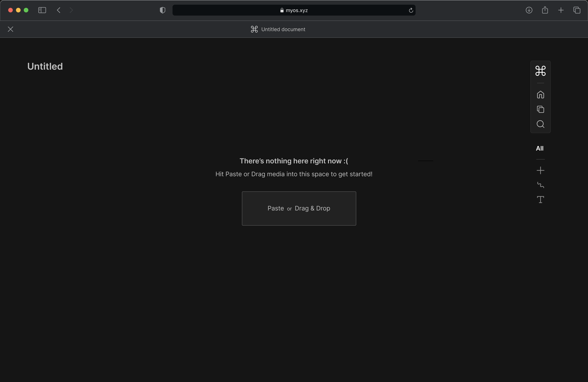Click the plus add icon in sidebar

[x=540, y=171]
